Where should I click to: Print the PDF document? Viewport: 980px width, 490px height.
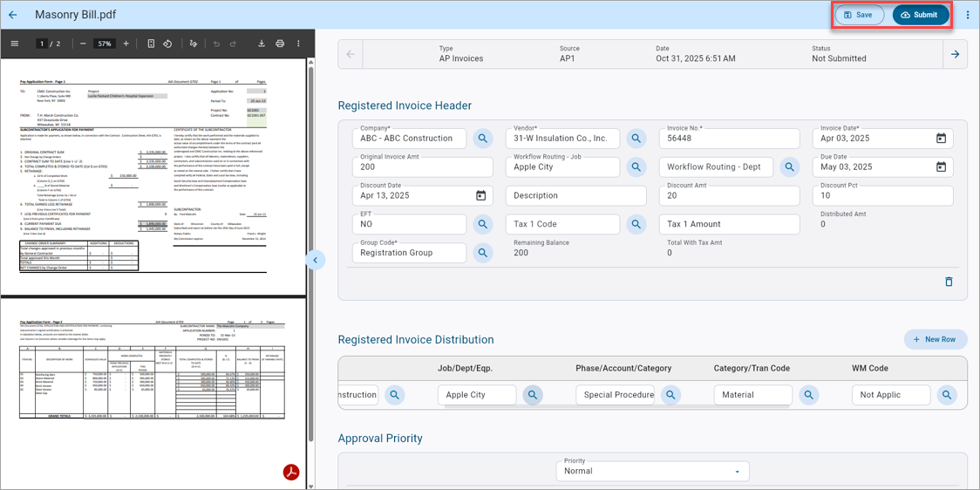(x=280, y=44)
